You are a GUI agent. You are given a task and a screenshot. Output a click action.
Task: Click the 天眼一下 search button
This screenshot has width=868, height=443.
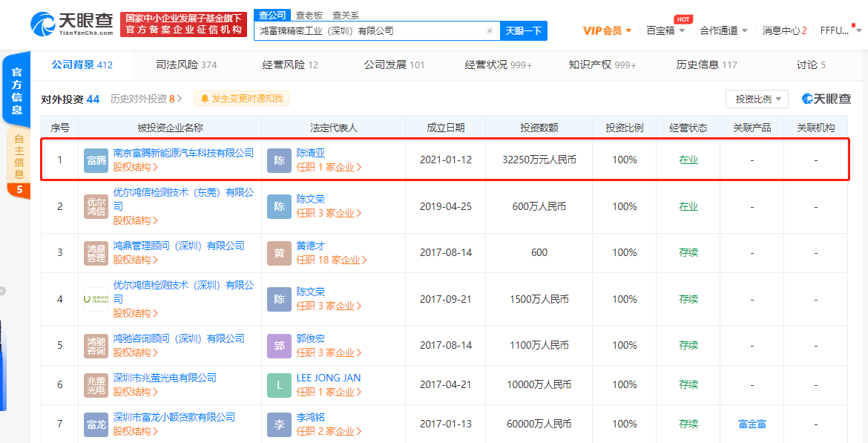[524, 31]
